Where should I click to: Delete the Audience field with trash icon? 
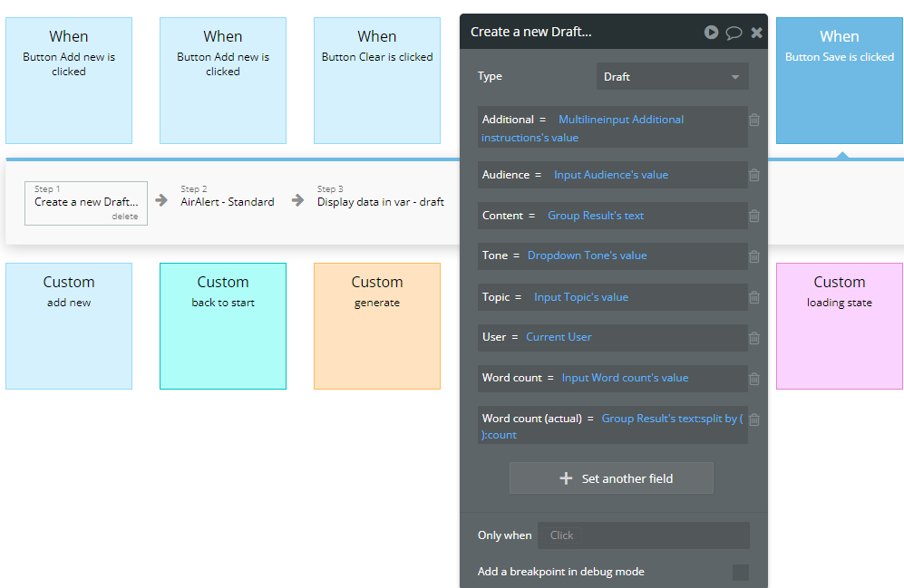coord(753,175)
